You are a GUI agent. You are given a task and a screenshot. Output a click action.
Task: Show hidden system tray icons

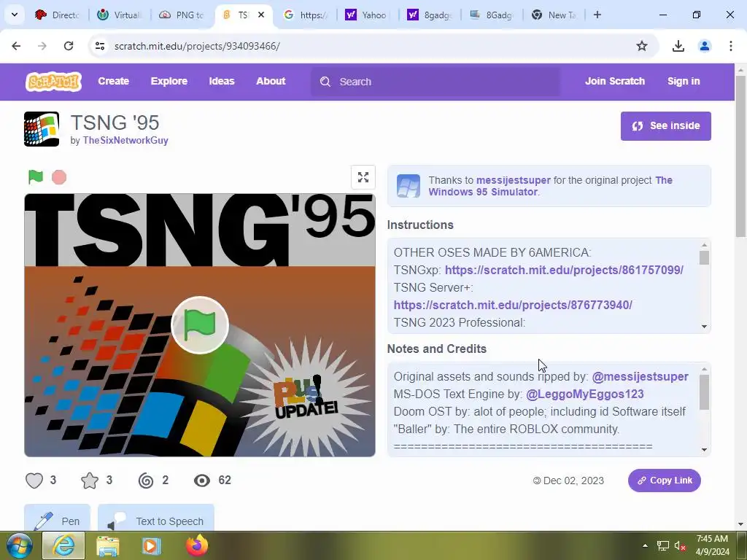point(645,545)
